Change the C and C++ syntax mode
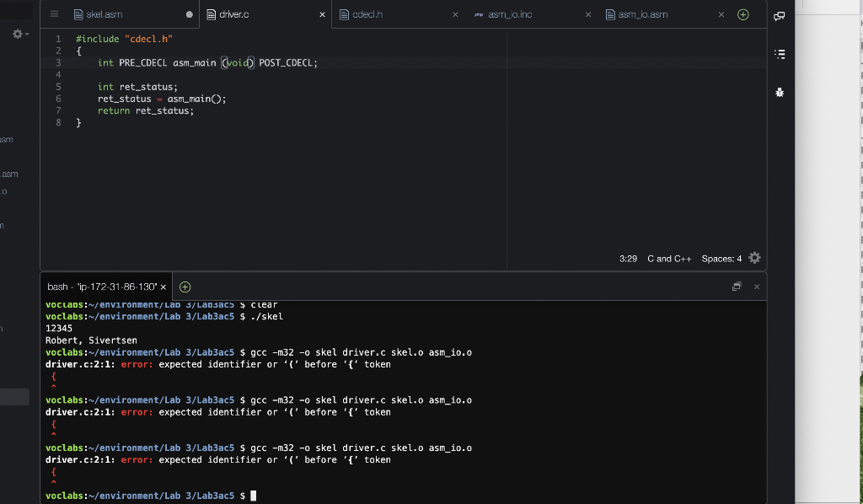 tap(669, 259)
